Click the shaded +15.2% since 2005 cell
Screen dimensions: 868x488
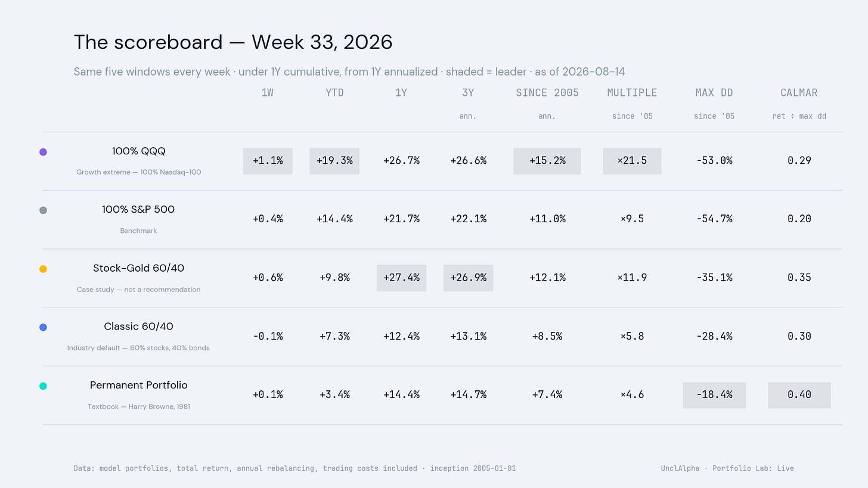[547, 161]
